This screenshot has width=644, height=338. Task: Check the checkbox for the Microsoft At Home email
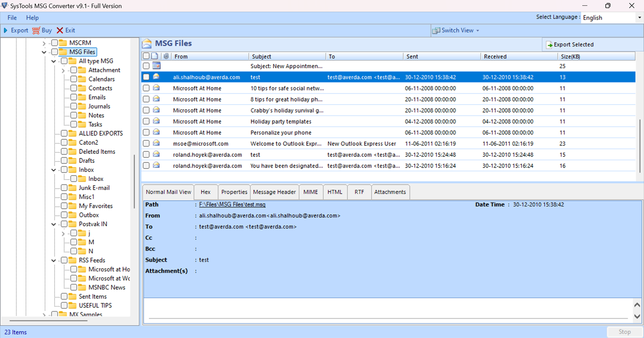coord(146,88)
